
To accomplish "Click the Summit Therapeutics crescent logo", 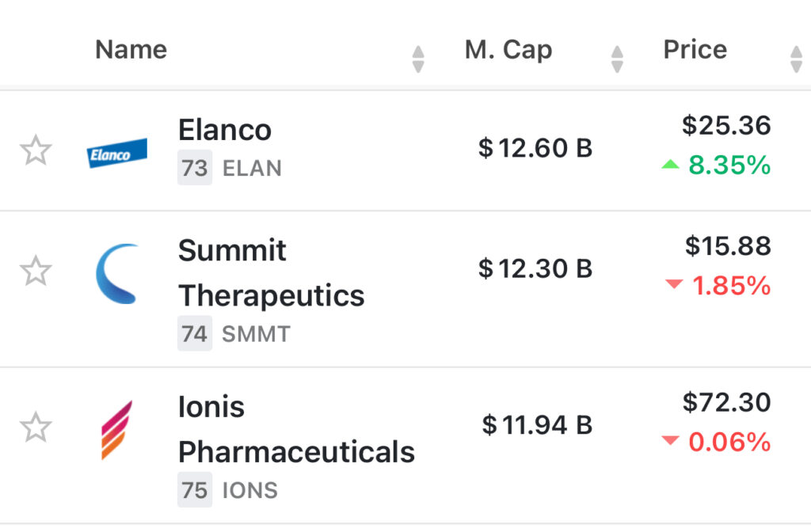I will 117,273.
